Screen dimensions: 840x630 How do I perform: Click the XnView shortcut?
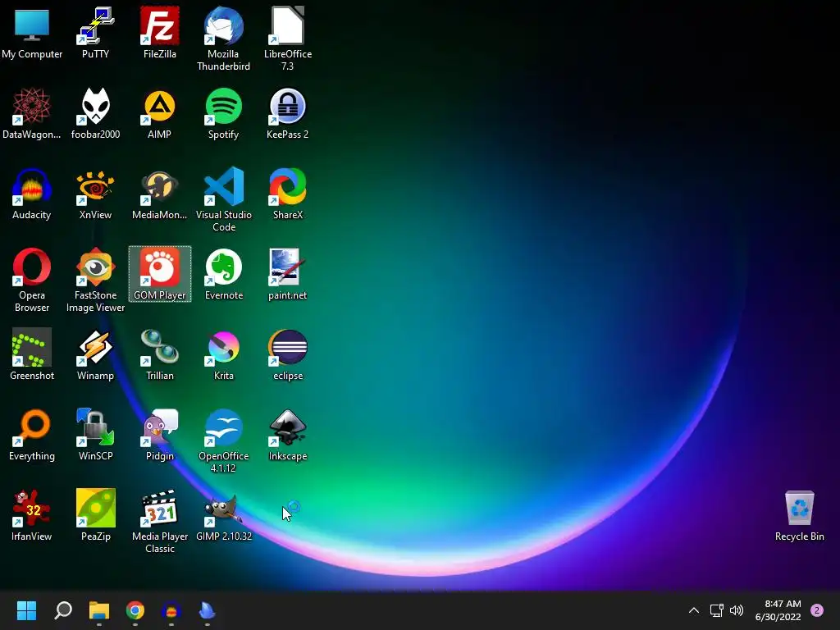[95, 194]
